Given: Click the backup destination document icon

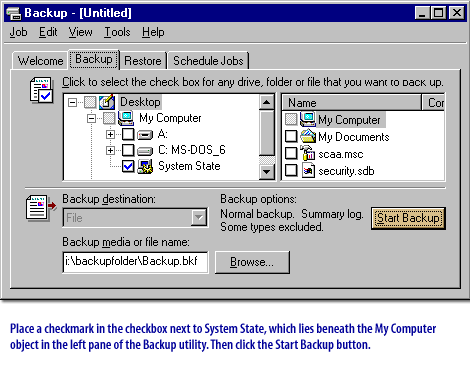Looking at the screenshot, I should (x=41, y=207).
